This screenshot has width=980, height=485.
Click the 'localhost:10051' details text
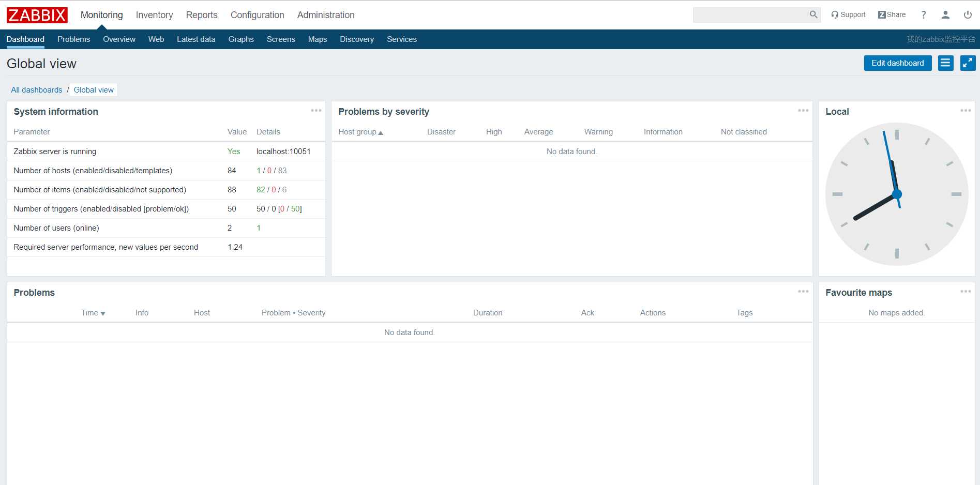click(283, 151)
